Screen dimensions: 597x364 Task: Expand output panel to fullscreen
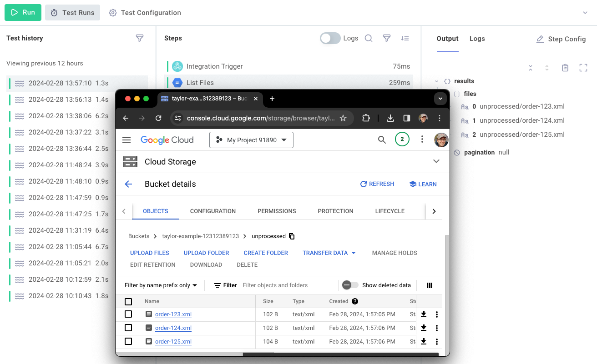[x=583, y=67]
